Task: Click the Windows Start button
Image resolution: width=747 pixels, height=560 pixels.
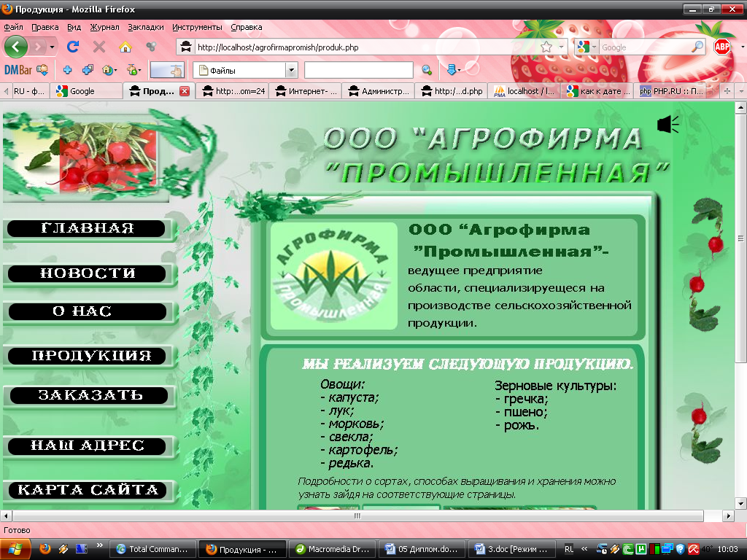Action: tap(15, 549)
